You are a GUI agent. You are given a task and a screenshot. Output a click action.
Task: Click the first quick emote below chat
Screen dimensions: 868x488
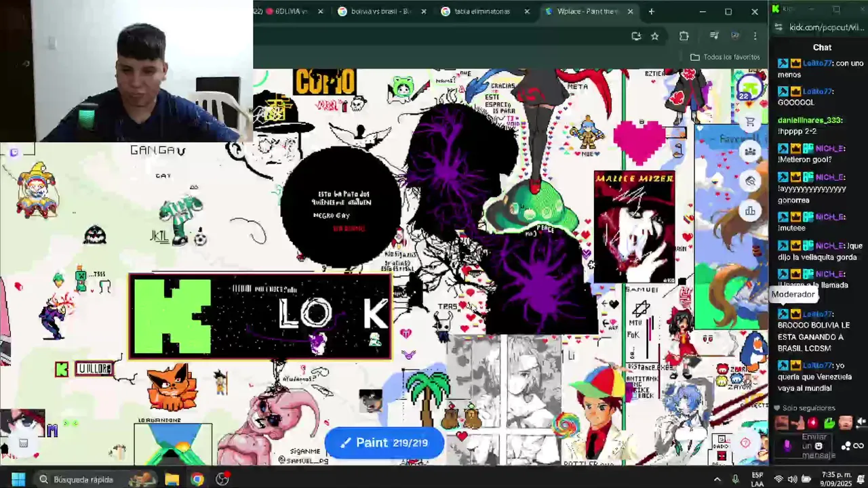[781, 423]
